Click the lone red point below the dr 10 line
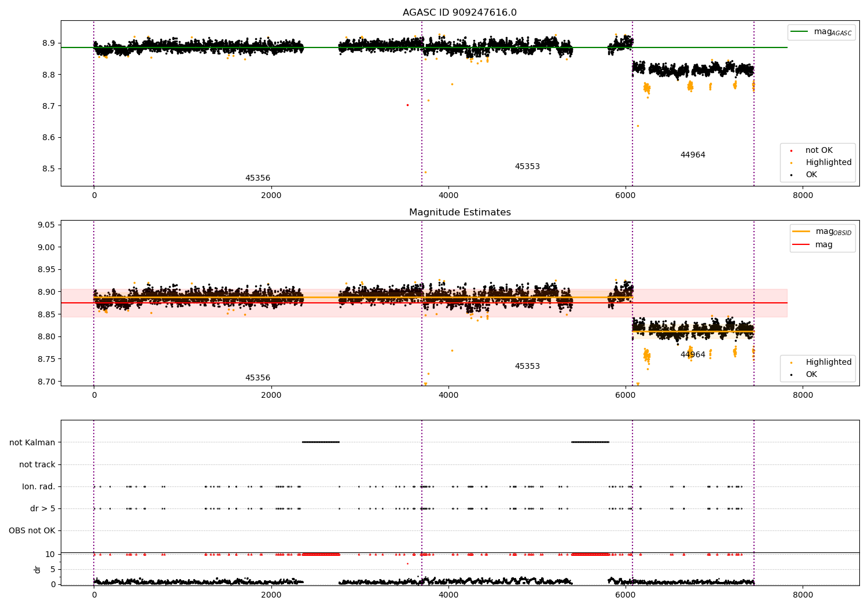Image resolution: width=868 pixels, height=608 pixels. point(407,563)
